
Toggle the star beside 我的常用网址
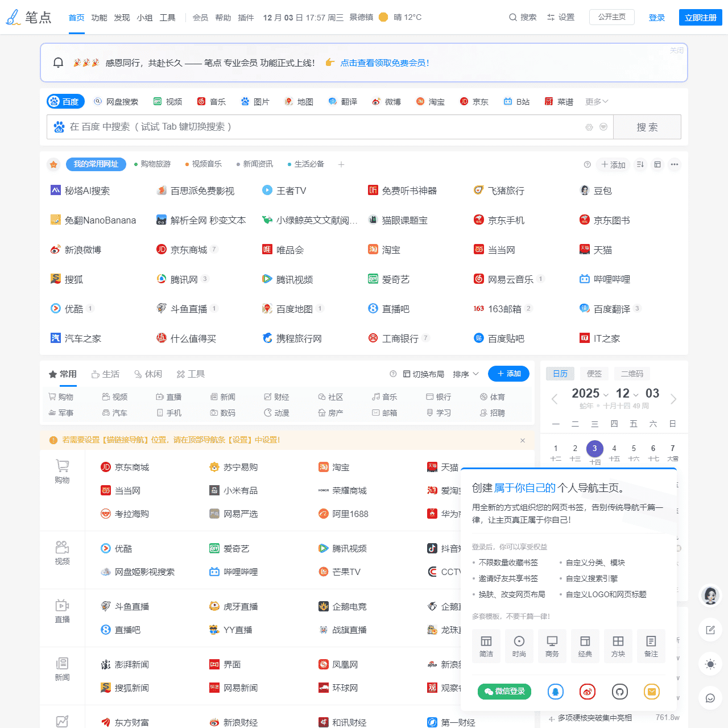click(53, 164)
